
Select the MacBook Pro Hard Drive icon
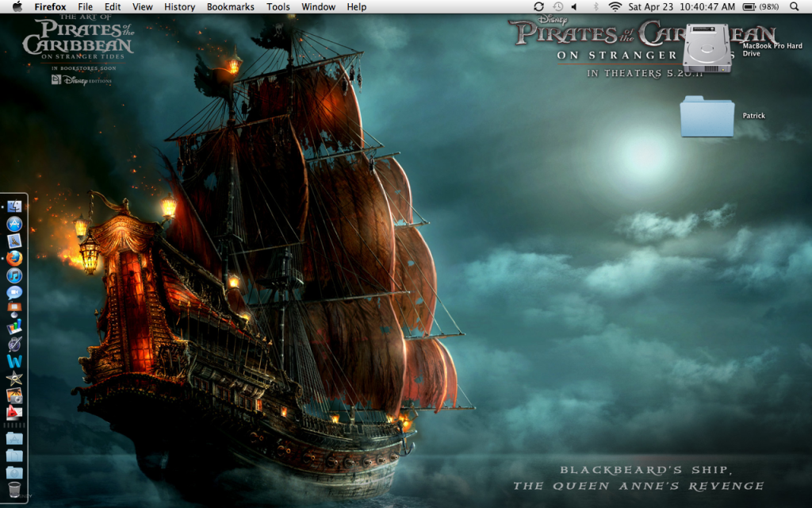coord(707,48)
